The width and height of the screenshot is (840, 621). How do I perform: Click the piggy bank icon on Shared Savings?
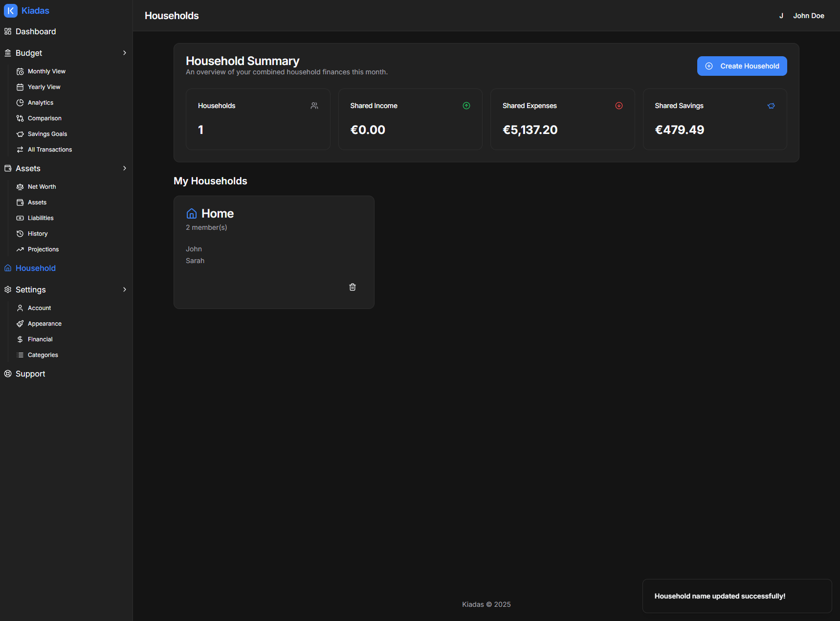(x=771, y=106)
